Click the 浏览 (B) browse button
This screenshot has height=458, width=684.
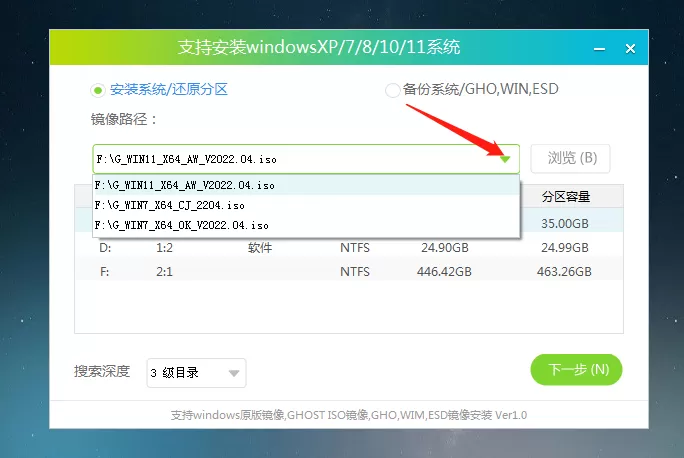coord(571,158)
